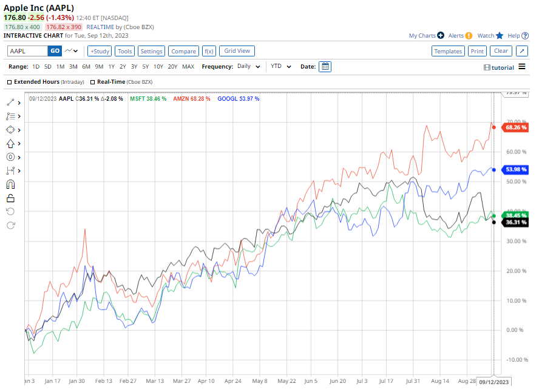
Task: Open the date calendar picker
Action: point(325,67)
